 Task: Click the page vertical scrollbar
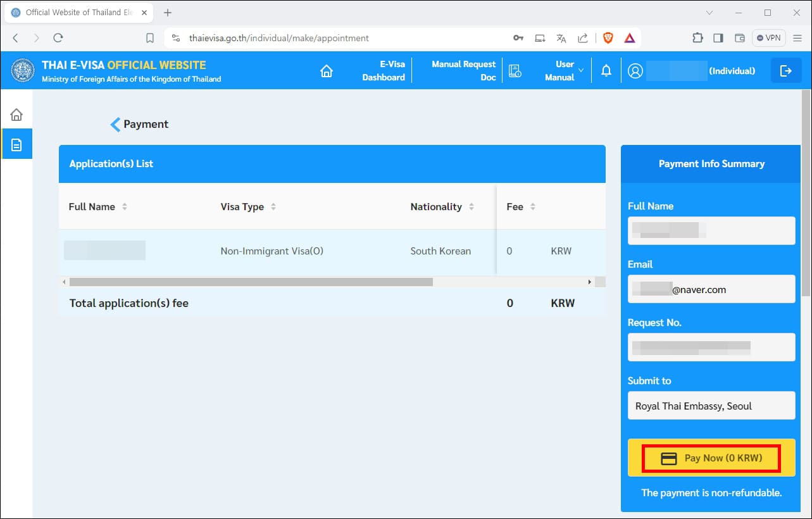point(806,193)
